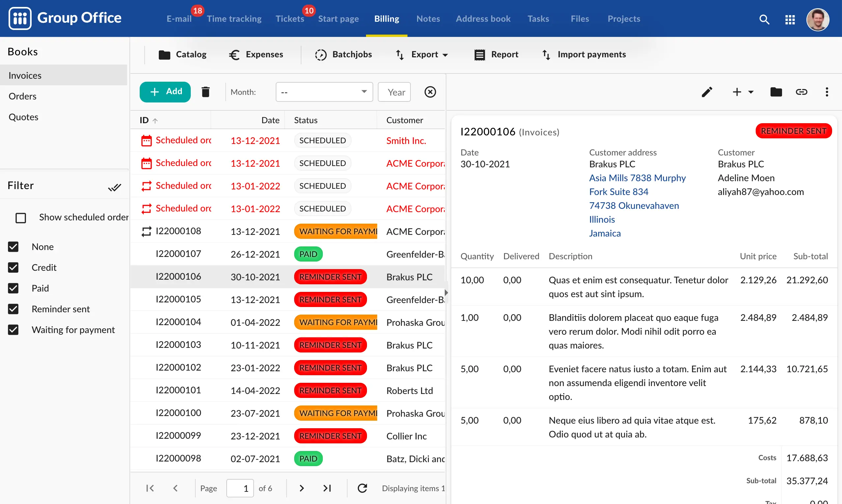Open the Asia Mills address link
Image resolution: width=842 pixels, height=504 pixels.
pos(637,178)
